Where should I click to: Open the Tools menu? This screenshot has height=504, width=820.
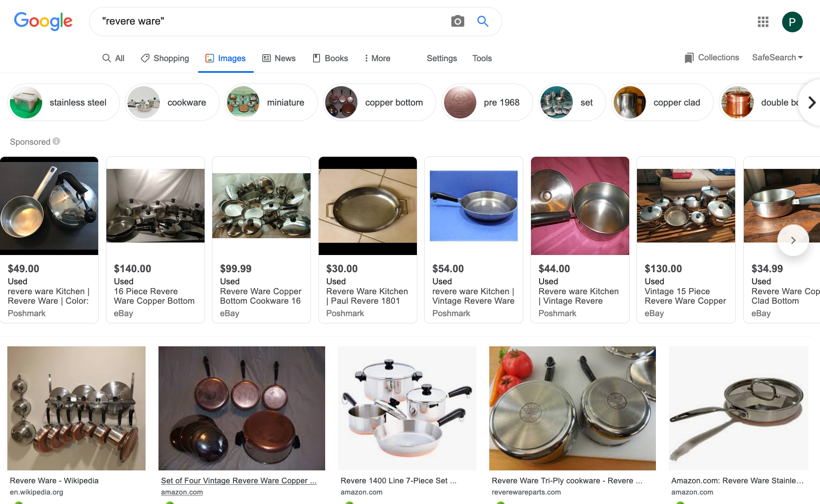tap(481, 58)
